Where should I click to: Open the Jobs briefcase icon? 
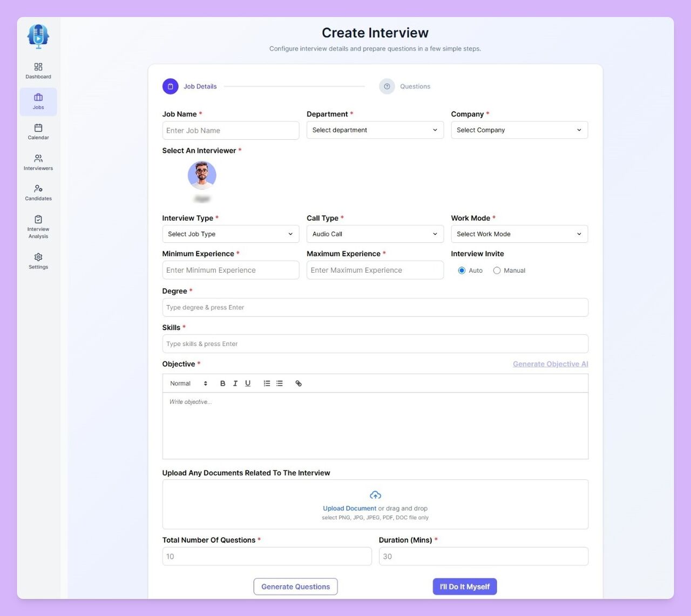pyautogui.click(x=38, y=97)
